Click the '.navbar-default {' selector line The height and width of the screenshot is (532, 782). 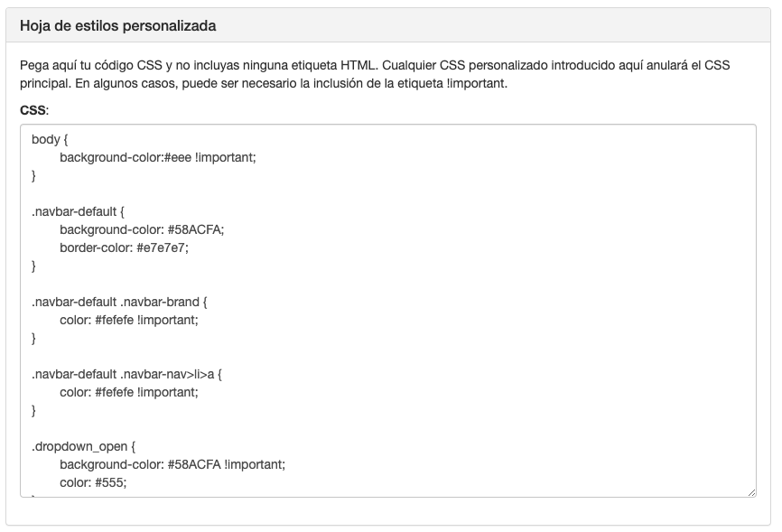(78, 211)
